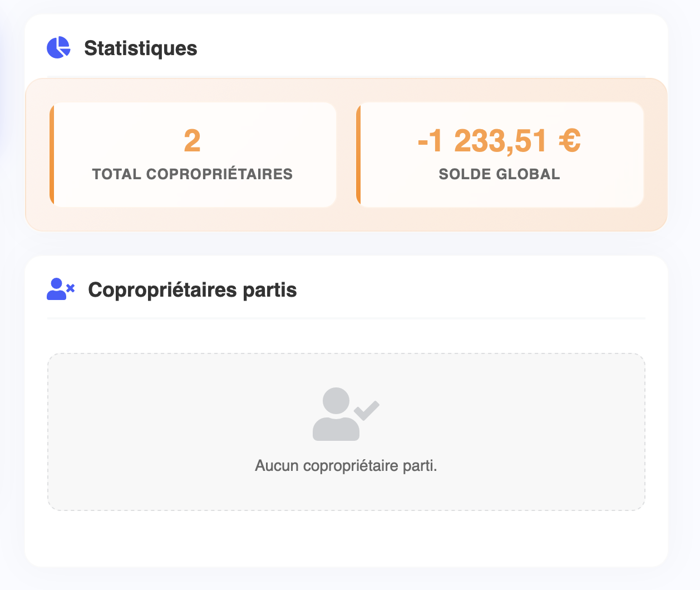Click the pie chart icon beside Statistiques

(58, 48)
